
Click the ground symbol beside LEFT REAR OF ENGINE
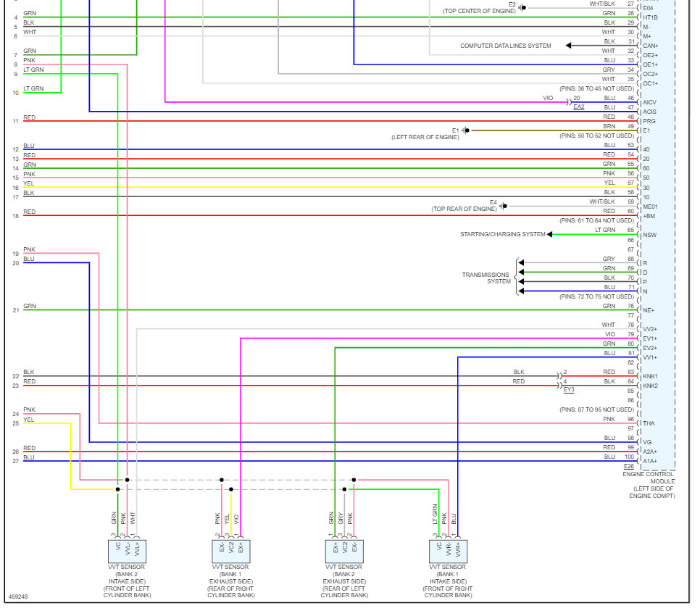tap(466, 130)
